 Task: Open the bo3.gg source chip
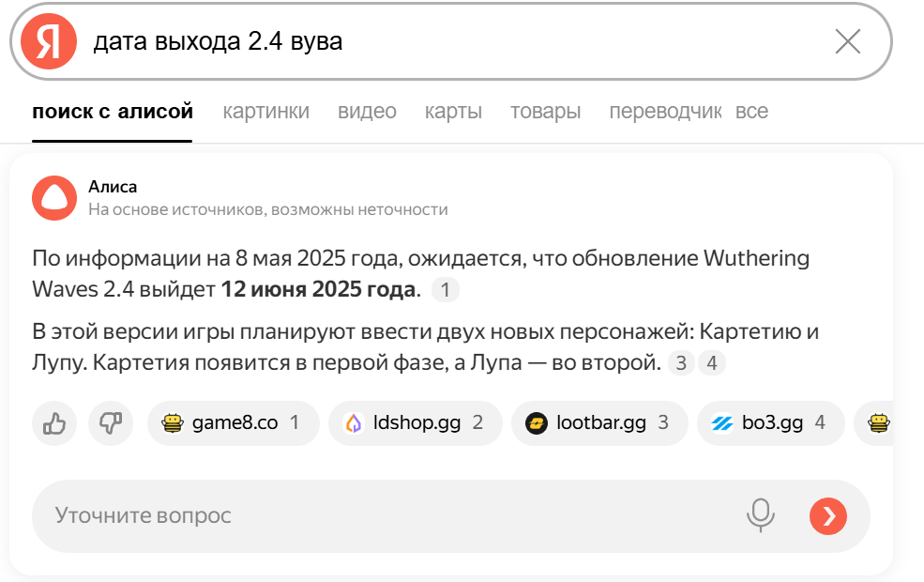pyautogui.click(x=771, y=422)
